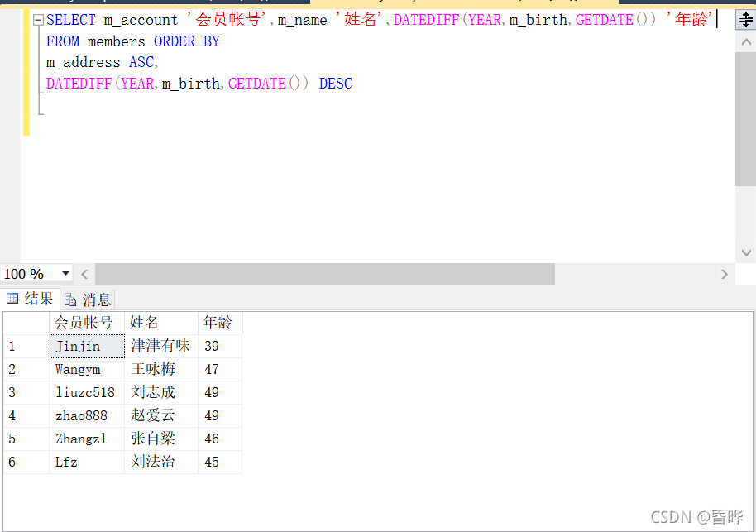The width and height of the screenshot is (756, 532).
Task: Select row header 6 in results
Action: point(26,462)
